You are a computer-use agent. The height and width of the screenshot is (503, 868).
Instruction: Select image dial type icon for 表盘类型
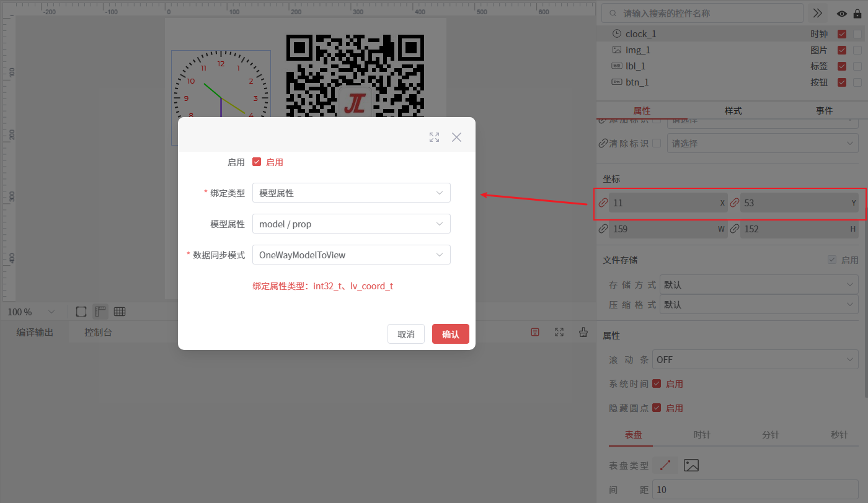click(691, 465)
